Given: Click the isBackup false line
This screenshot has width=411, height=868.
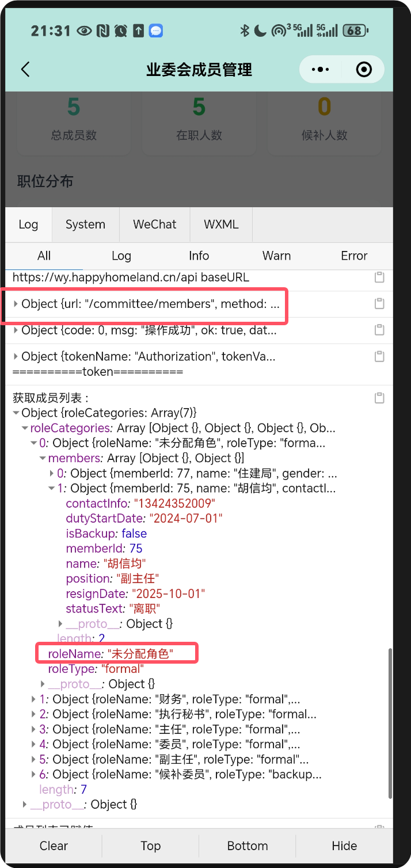Looking at the screenshot, I should point(106,534).
